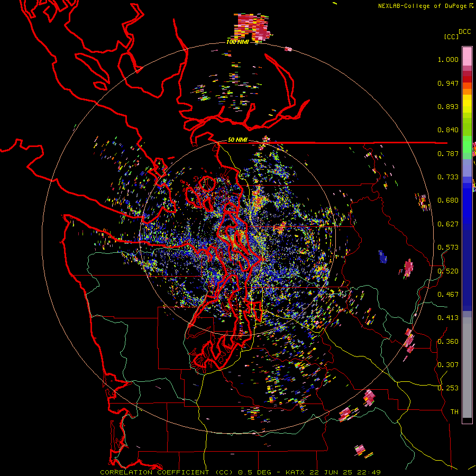The height and width of the screenshot is (476, 476).
Task: Click the CORRELATION COEFFICIENT (CC) caption text
Action: 167,472
